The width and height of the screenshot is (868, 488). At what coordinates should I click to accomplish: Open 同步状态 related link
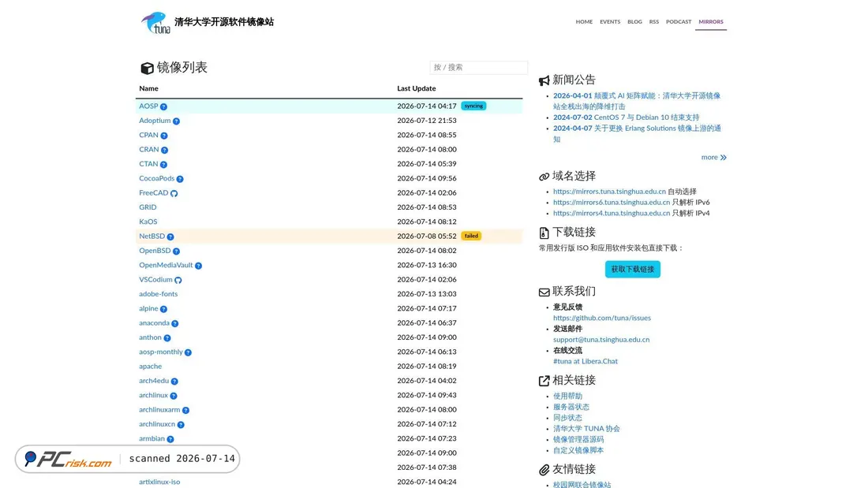(567, 418)
